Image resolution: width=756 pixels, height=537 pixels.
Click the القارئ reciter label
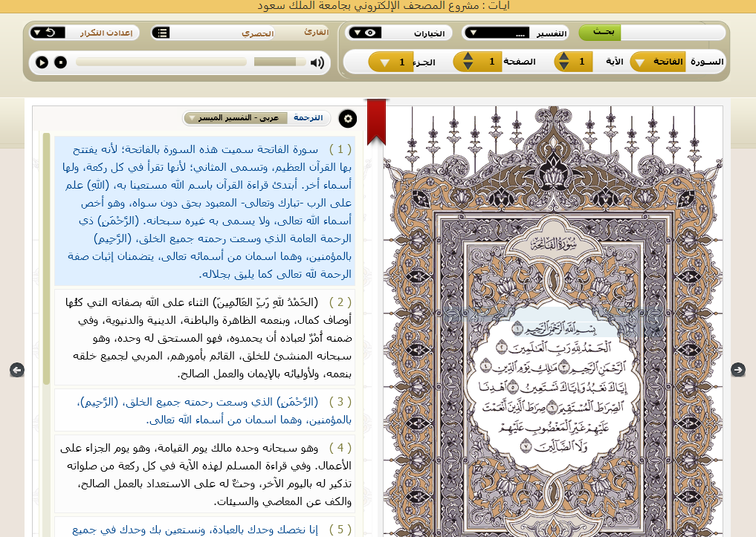316,32
